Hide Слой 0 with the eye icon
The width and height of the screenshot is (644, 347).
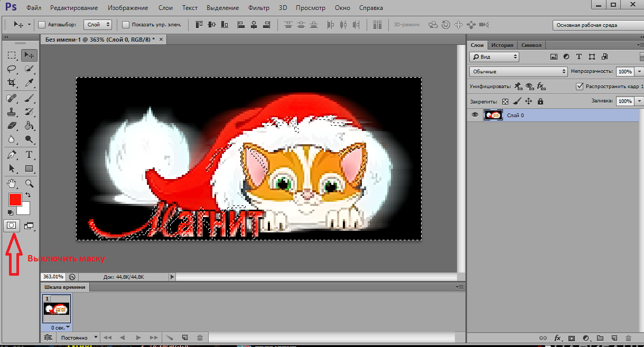(x=475, y=115)
